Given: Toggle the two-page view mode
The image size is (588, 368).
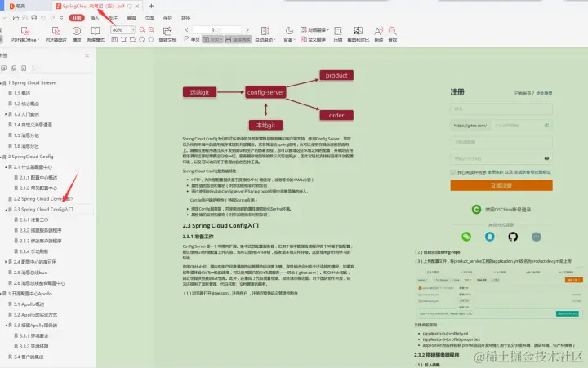Looking at the screenshot, I should [x=212, y=39].
